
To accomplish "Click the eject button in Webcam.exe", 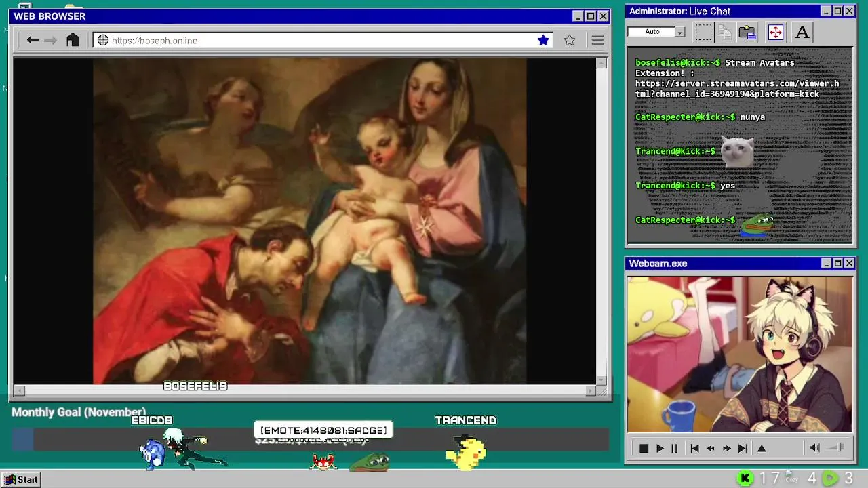I will (x=762, y=448).
